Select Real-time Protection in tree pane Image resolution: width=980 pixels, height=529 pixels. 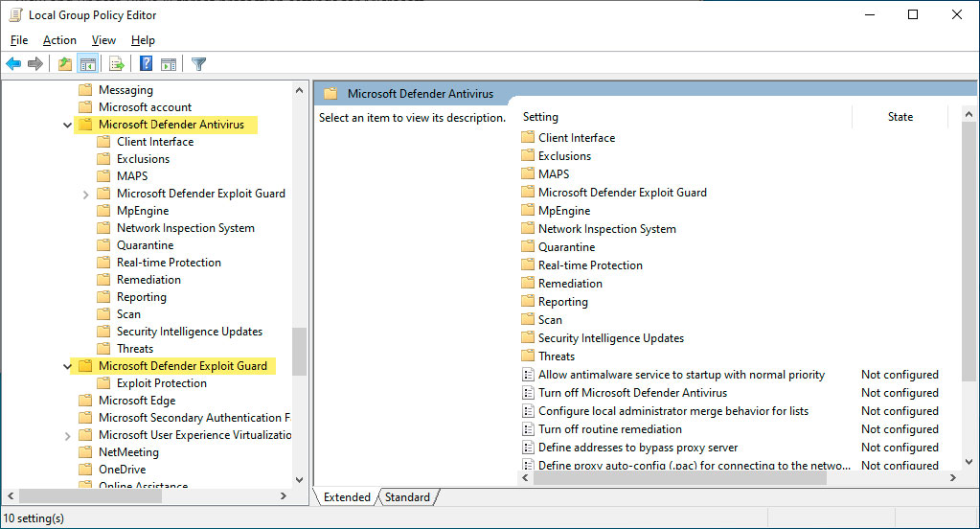[169, 262]
